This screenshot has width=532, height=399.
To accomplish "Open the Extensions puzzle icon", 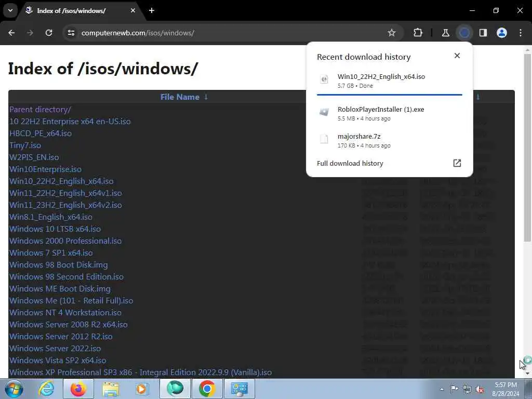I will point(418,33).
